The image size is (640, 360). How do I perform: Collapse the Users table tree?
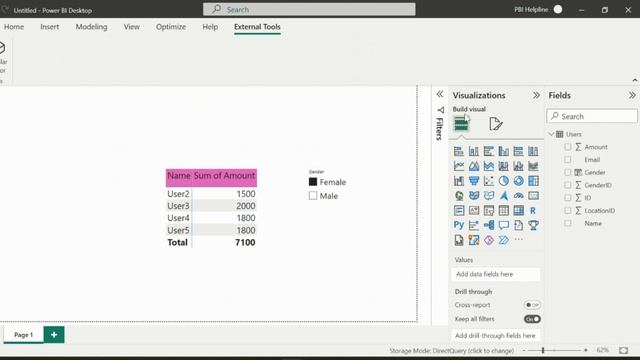[x=551, y=134]
